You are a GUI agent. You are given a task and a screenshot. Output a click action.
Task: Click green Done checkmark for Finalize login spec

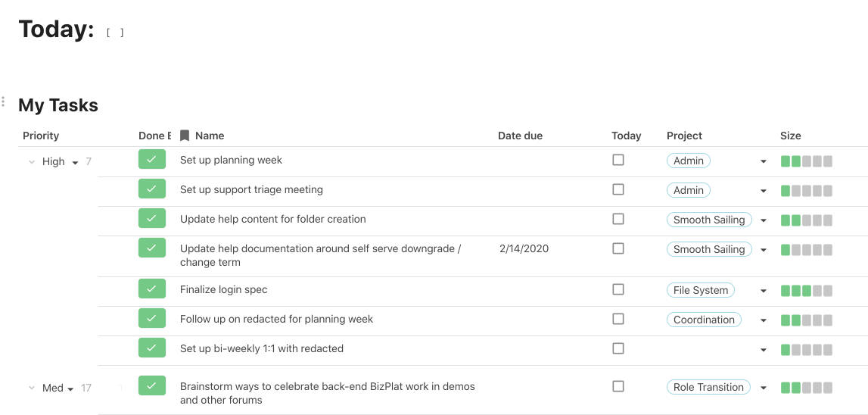pos(152,289)
